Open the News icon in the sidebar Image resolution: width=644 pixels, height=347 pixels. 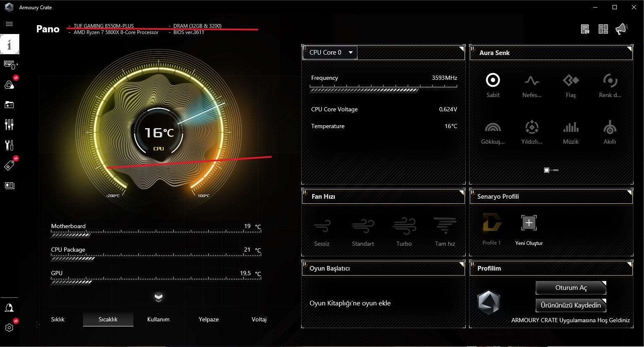[9, 185]
